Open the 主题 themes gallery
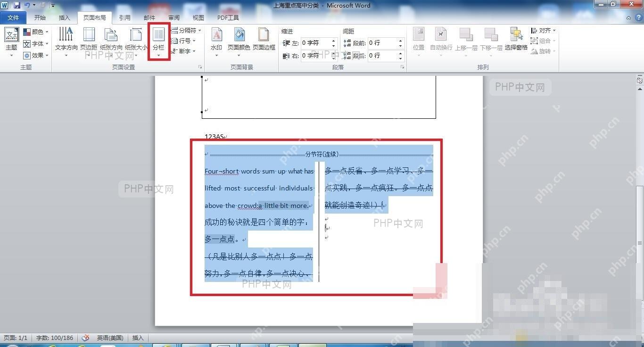 coord(11,42)
